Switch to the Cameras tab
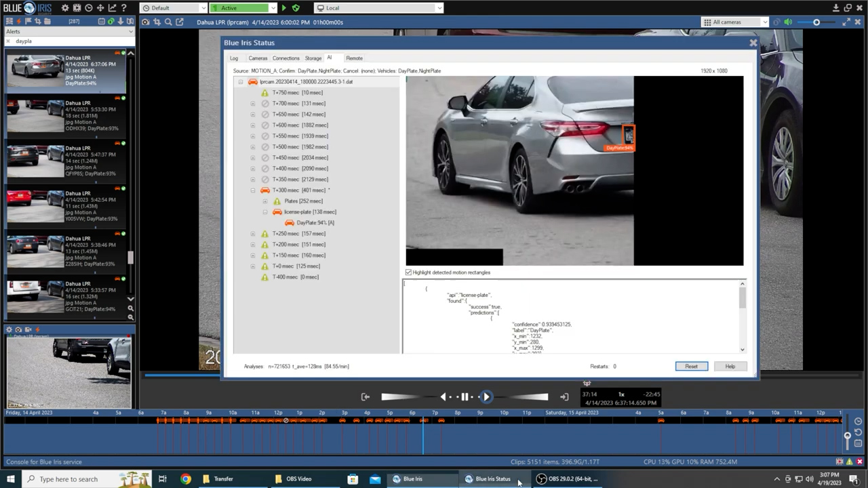868x488 pixels. coord(258,58)
